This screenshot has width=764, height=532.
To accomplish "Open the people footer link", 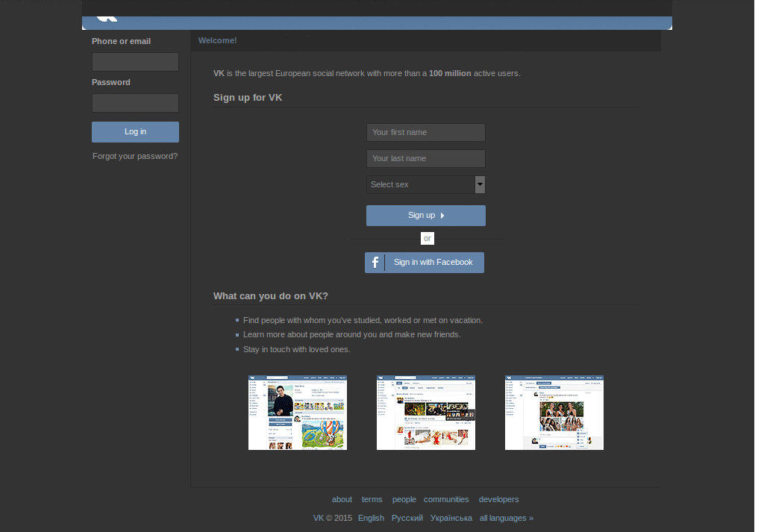I will click(404, 500).
